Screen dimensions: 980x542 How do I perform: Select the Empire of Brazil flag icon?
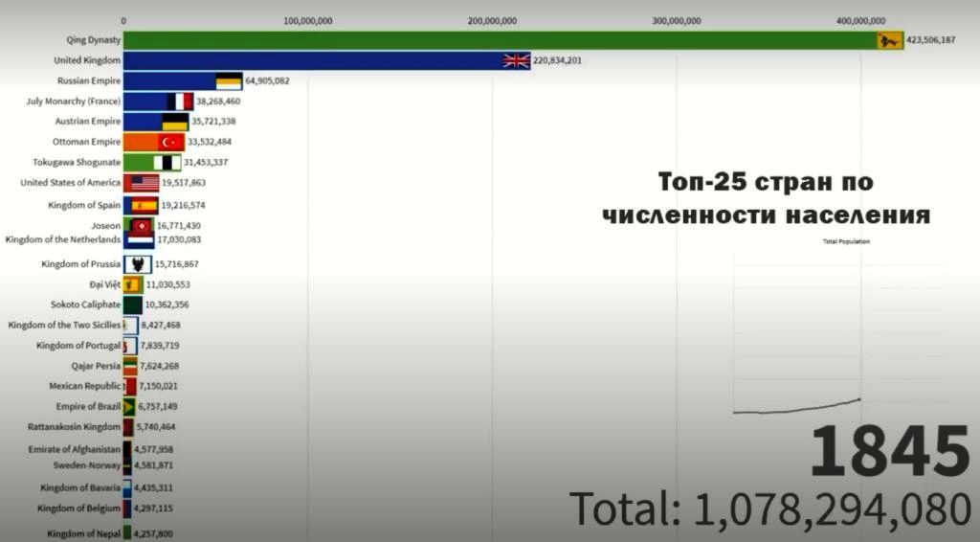[x=129, y=406]
